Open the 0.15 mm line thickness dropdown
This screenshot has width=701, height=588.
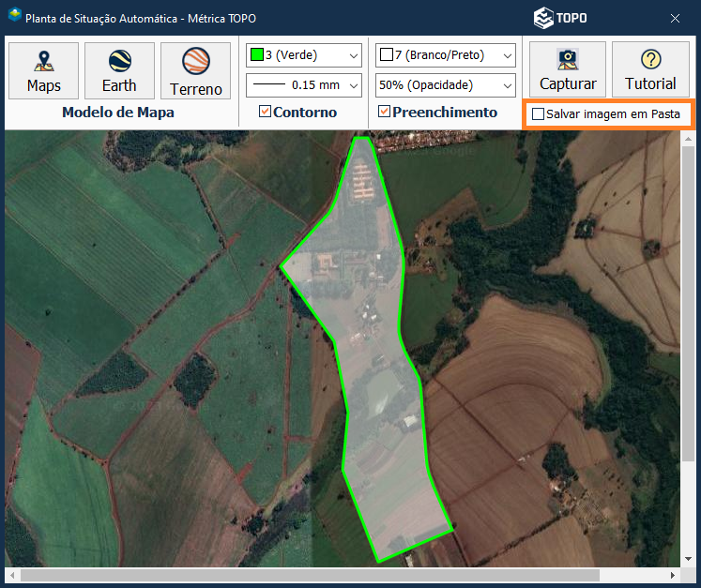tap(303, 85)
